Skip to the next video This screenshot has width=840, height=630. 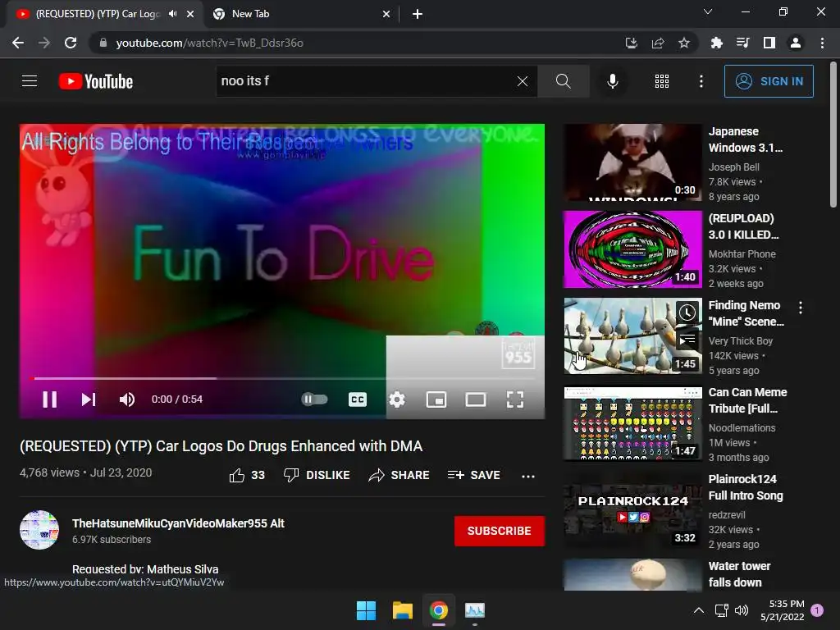(x=89, y=399)
